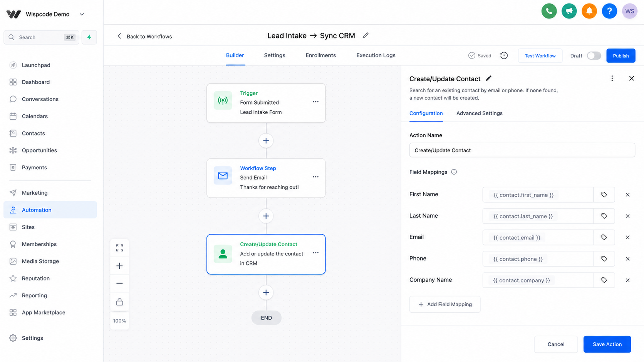Click the green phone call icon
This screenshot has width=644, height=362.
tap(549, 11)
